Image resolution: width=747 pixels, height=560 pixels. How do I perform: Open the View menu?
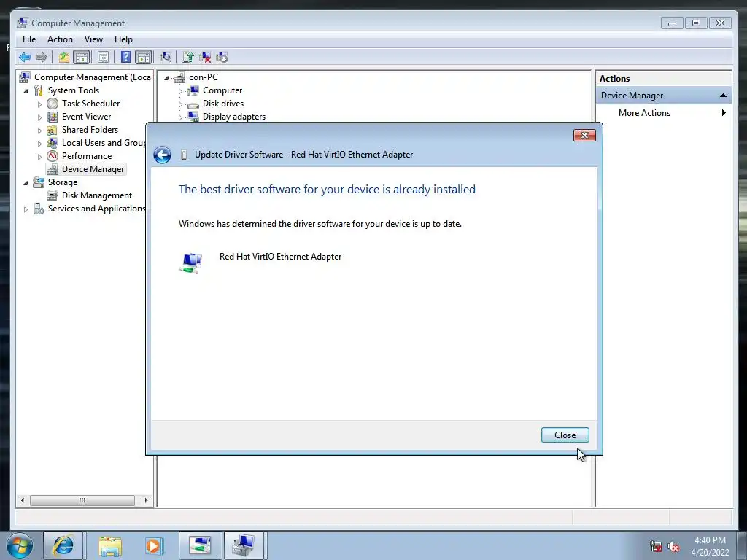pos(93,39)
